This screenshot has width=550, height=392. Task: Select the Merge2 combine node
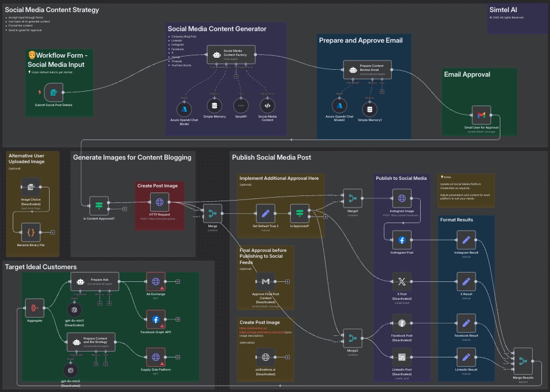point(353,338)
